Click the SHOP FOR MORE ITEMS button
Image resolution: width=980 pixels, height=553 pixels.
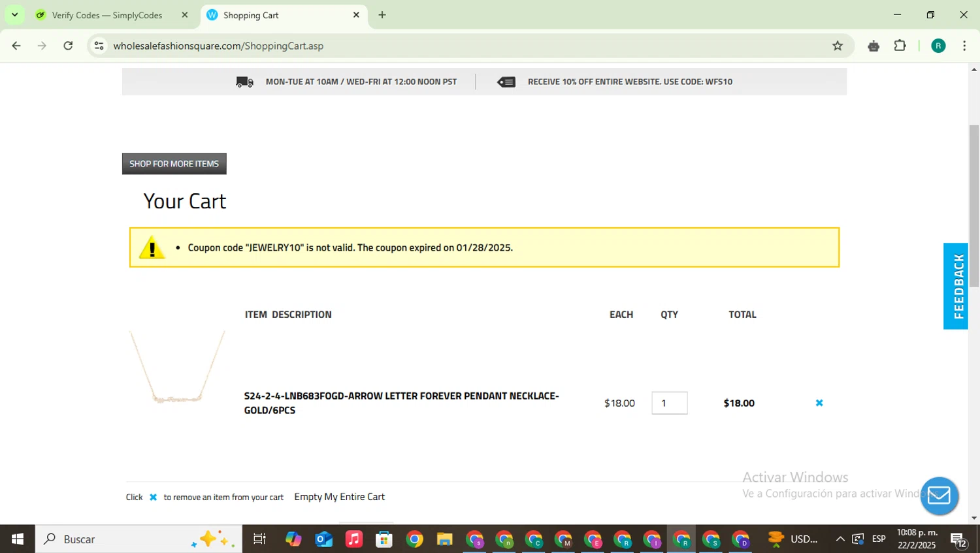(174, 164)
